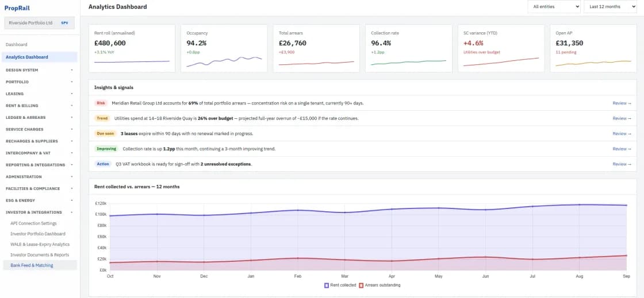This screenshot has height=298, width=644.
Task: Click the SC variance (YTD) card
Action: click(501, 48)
